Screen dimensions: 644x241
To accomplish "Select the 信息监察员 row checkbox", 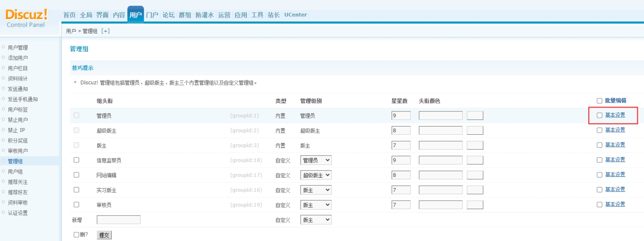I will click(77, 160).
